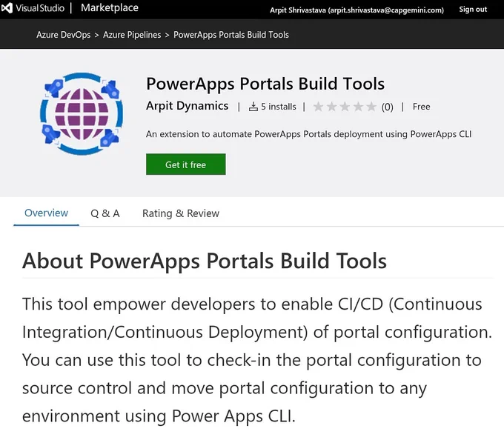The image size is (504, 440).
Task: Open the Arpit Shrivastava account name
Action: click(357, 10)
